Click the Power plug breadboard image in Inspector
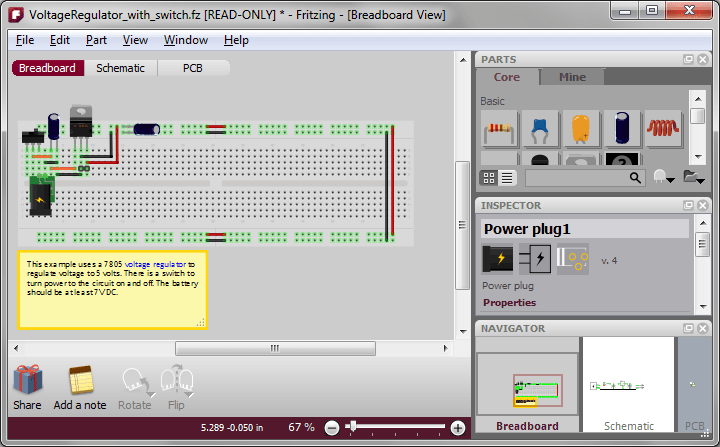The image size is (720, 447). pyautogui.click(x=498, y=259)
